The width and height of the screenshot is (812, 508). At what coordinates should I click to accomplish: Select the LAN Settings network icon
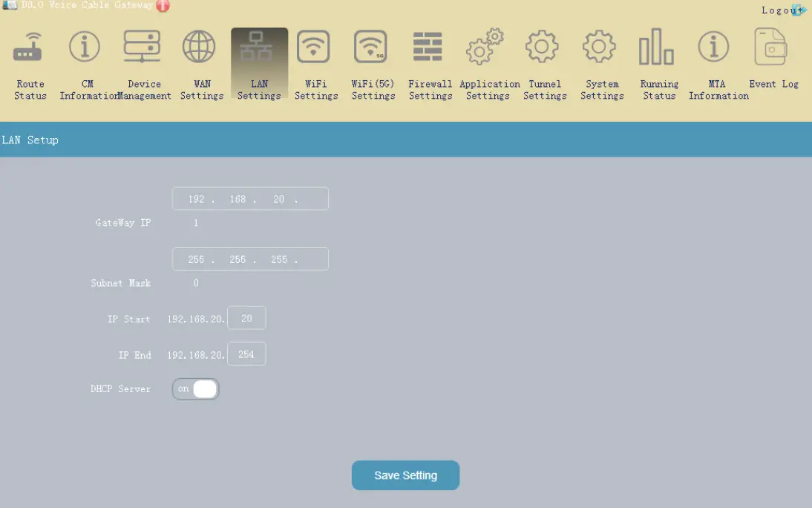pyautogui.click(x=256, y=45)
